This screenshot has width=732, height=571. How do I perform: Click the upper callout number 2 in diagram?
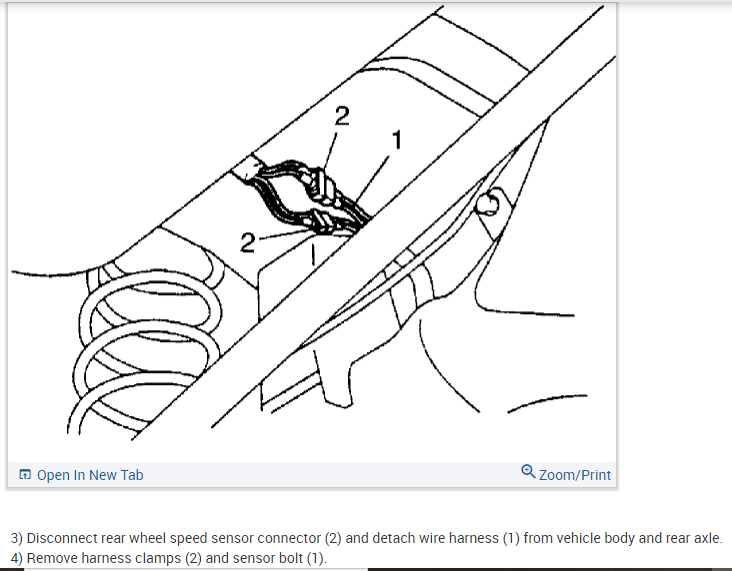pos(342,116)
